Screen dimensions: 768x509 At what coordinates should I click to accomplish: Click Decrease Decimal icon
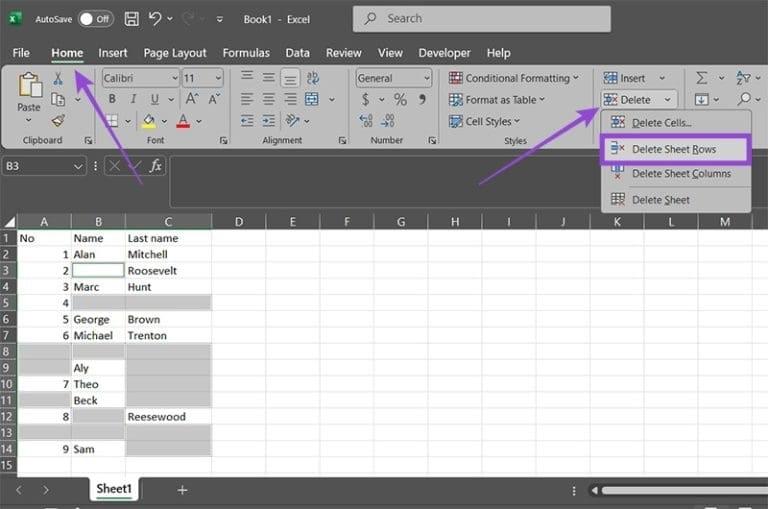(x=388, y=121)
